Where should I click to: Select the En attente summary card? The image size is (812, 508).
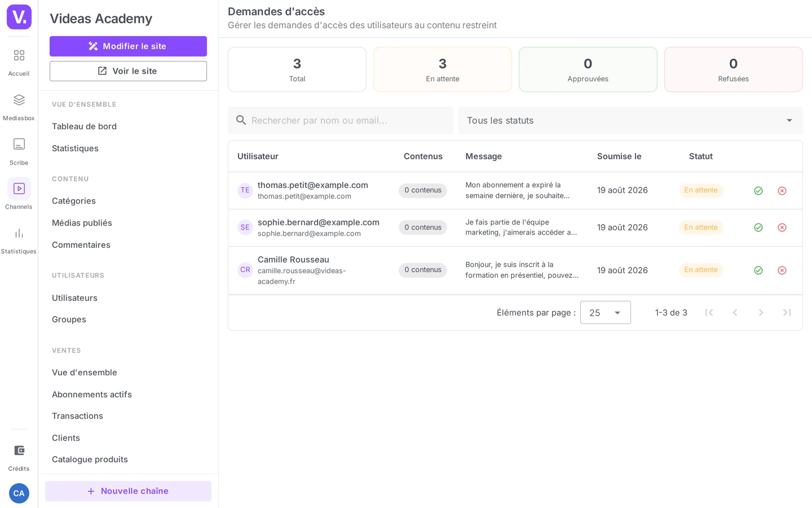coord(443,70)
